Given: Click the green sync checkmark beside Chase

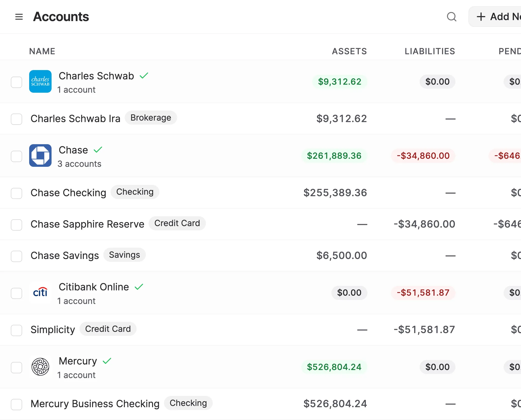Looking at the screenshot, I should click(x=98, y=149).
